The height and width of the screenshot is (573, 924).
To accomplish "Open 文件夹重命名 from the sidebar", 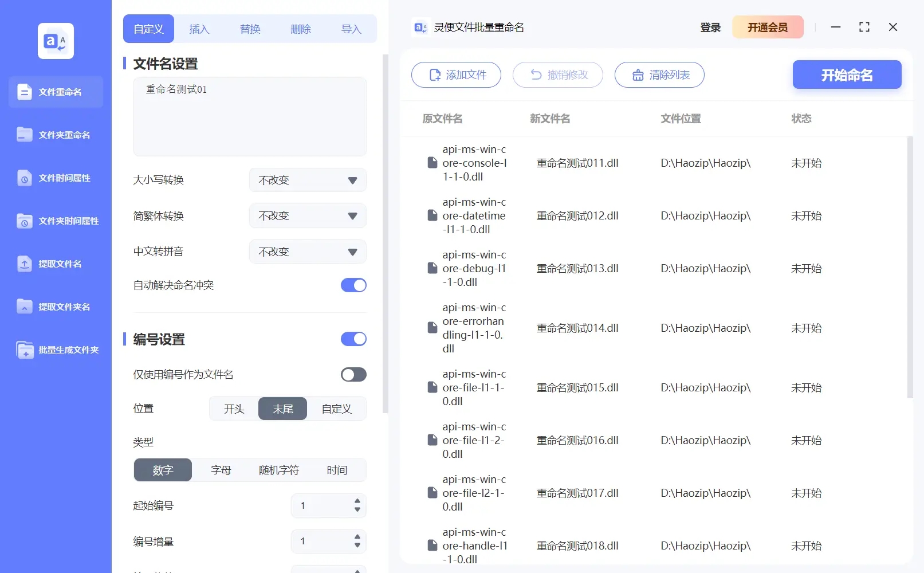I will [55, 135].
